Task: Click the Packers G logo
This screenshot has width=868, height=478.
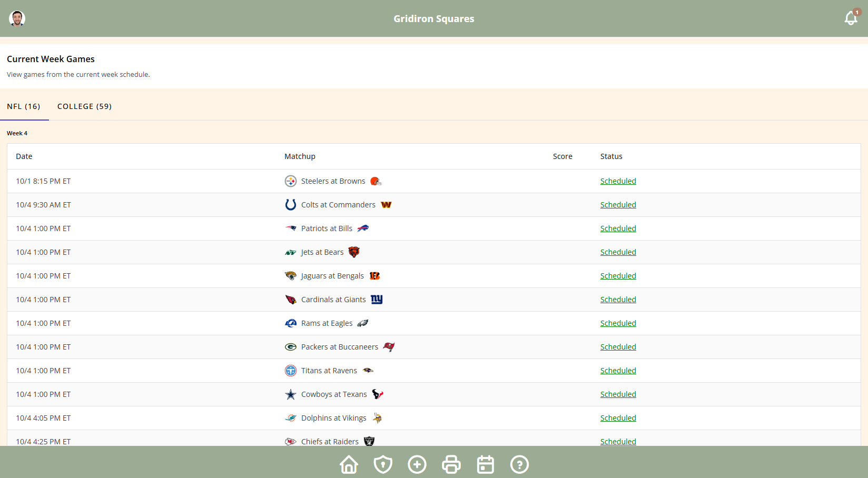Action: click(x=291, y=347)
